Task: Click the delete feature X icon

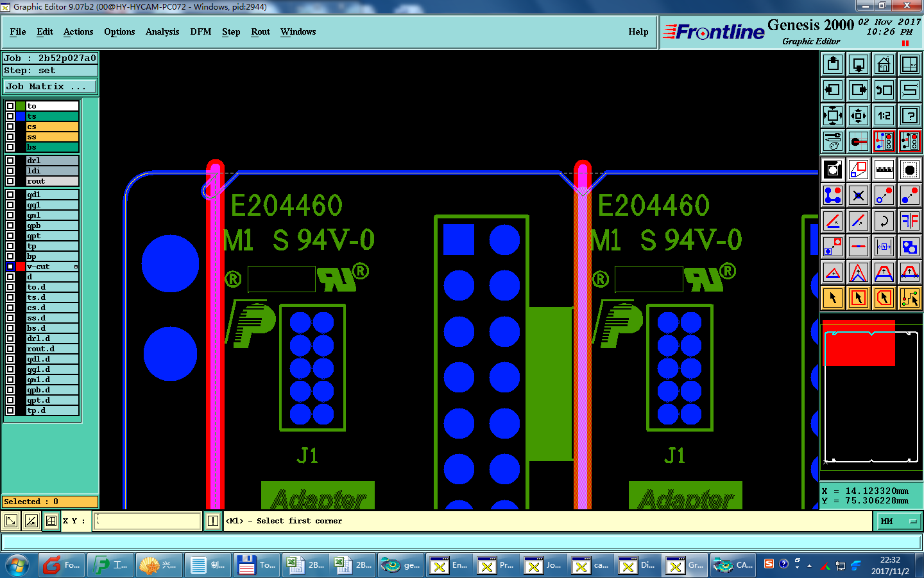Action: 859,195
